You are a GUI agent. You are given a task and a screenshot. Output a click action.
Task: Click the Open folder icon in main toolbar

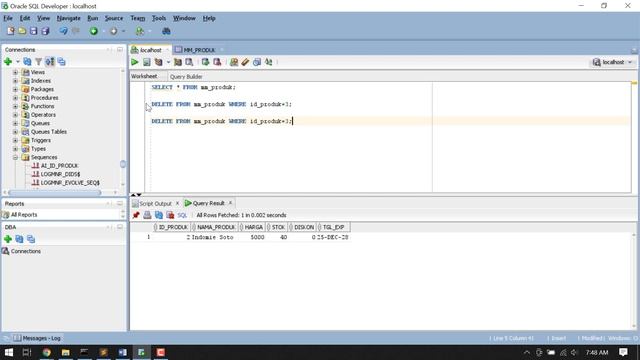[22, 31]
